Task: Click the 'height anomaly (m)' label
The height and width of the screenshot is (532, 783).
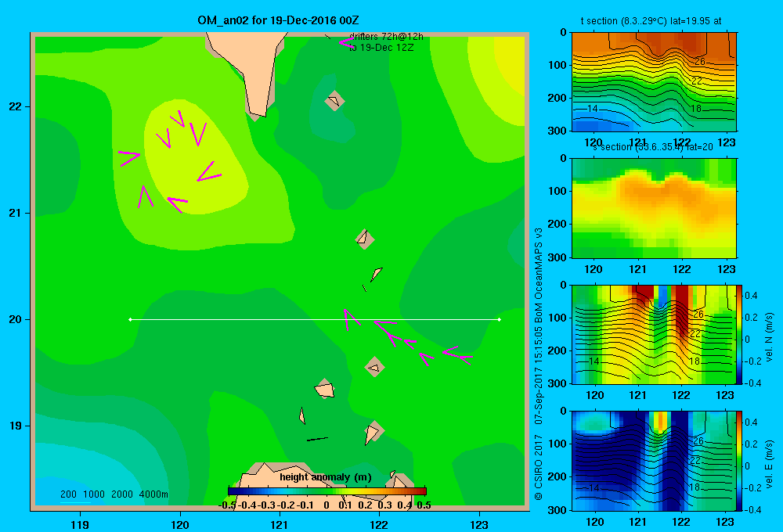Action: point(326,477)
